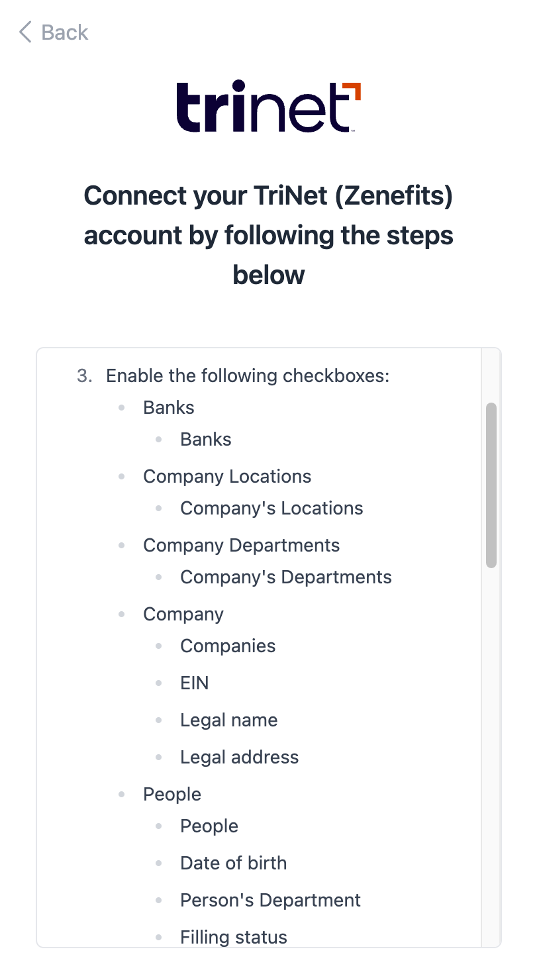539x980 pixels.
Task: Click the Back chevron arrow icon
Action: coord(25,32)
